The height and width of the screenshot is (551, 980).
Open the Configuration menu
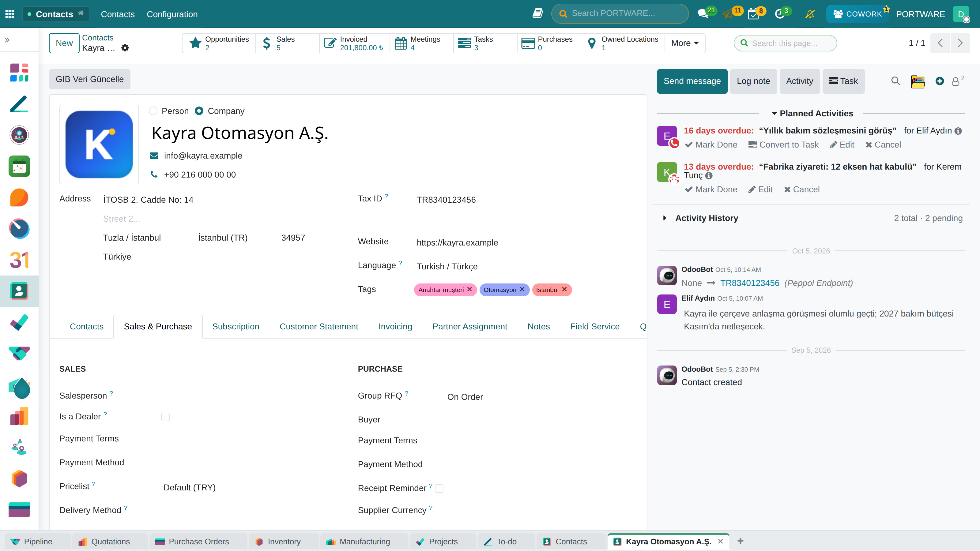tap(172, 14)
